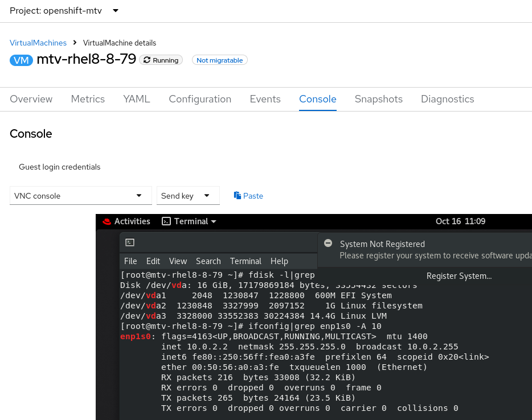The width and height of the screenshot is (532, 420).
Task: Open the terminal View menu
Action: point(178,261)
